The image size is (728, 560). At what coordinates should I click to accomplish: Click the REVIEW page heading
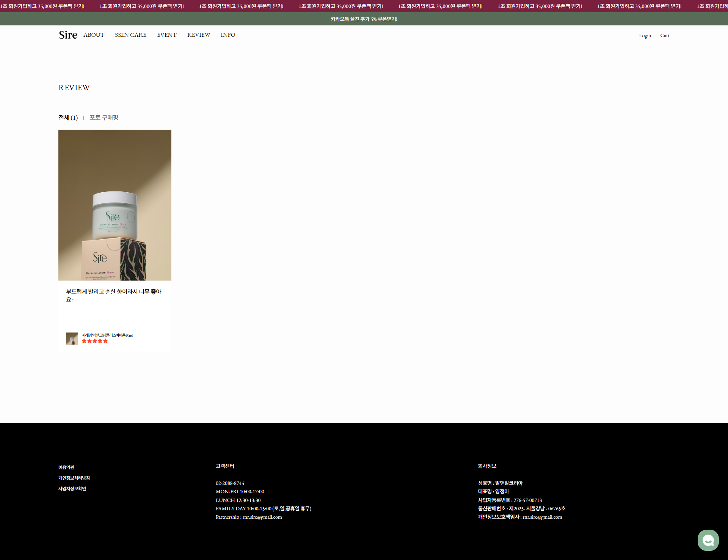74,88
